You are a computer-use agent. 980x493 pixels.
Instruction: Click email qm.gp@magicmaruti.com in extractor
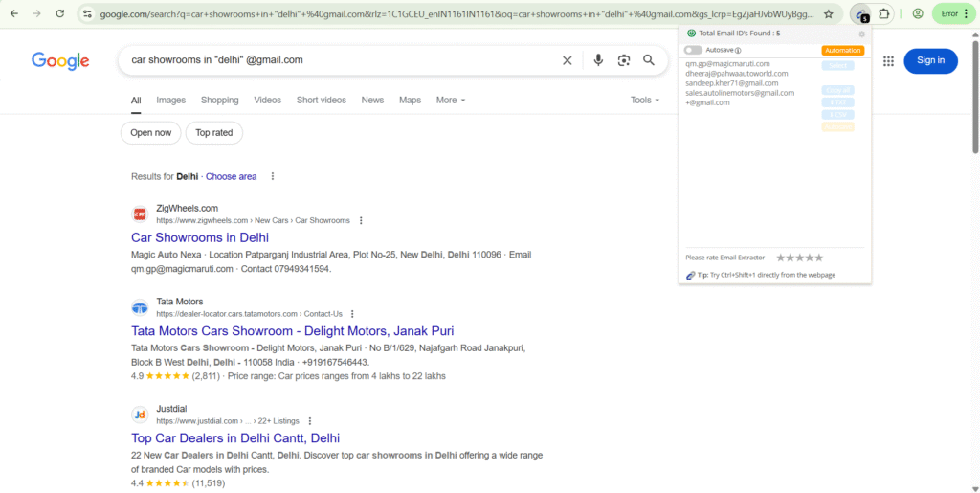pos(727,64)
